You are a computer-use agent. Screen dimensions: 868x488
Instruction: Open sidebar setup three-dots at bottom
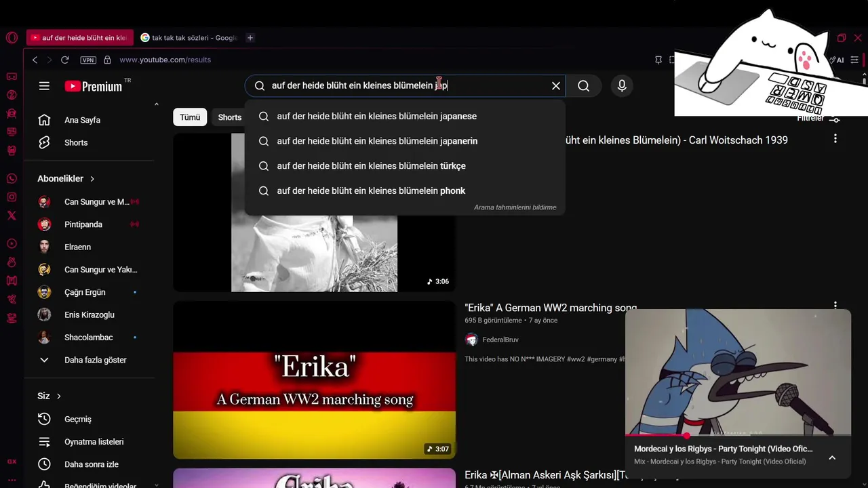tap(12, 480)
